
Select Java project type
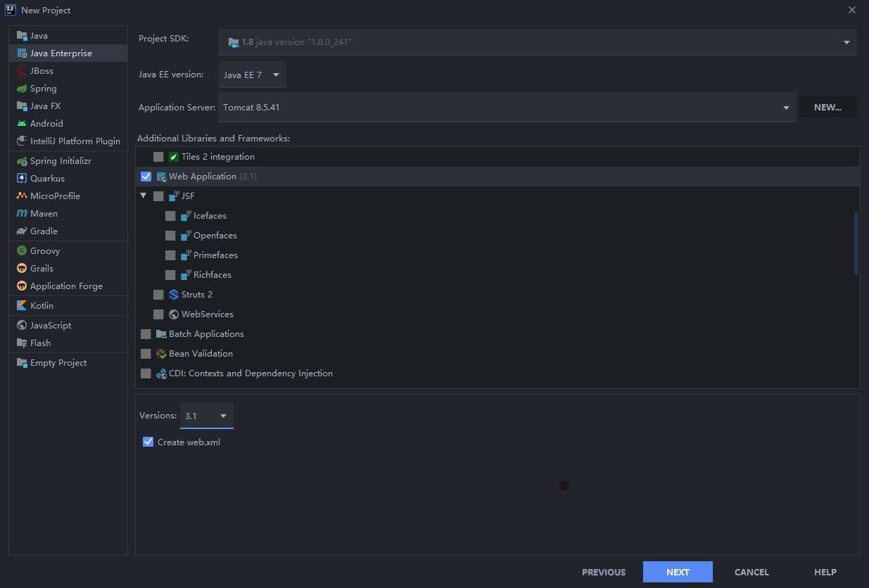point(68,36)
